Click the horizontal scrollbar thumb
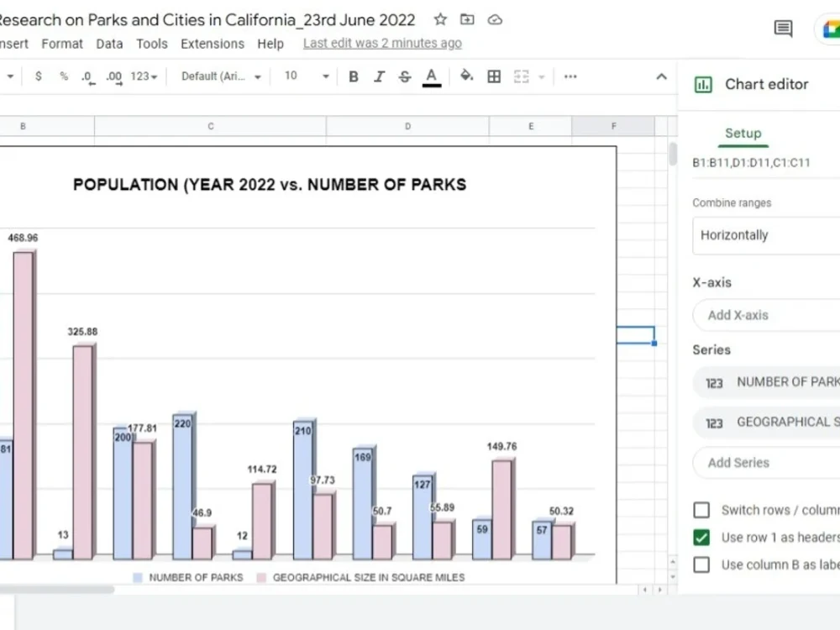840x630 pixels. 56,590
